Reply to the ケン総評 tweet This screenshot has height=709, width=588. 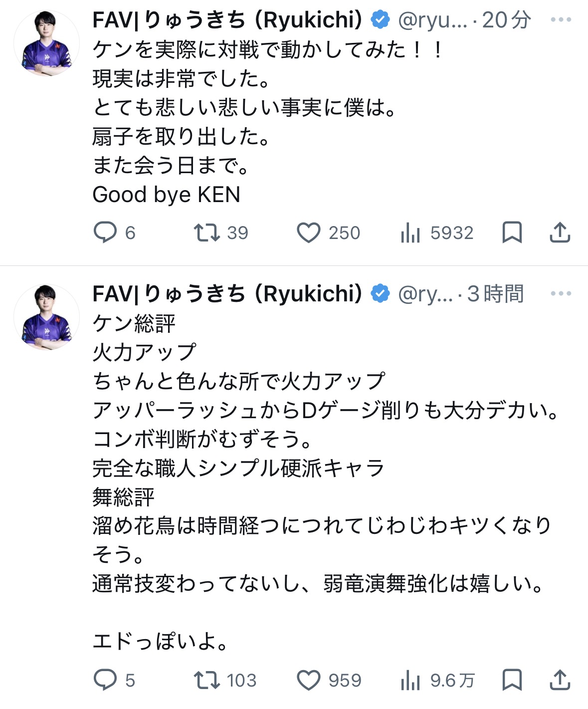[x=105, y=680]
